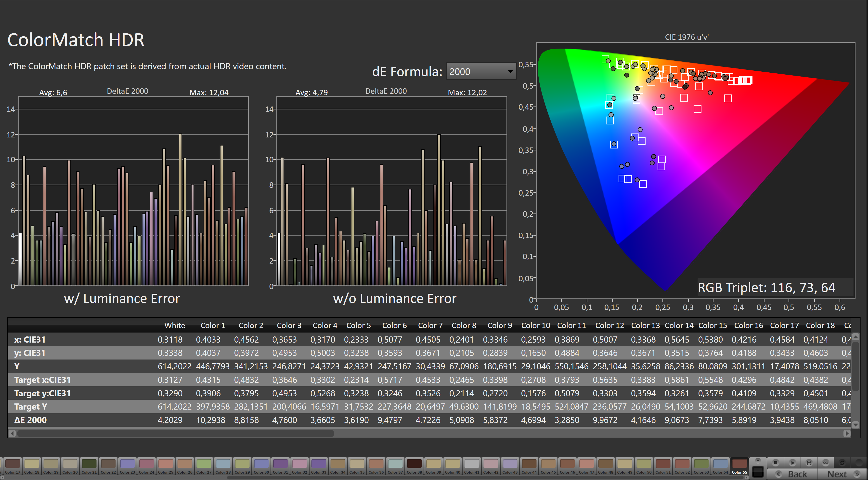Click the Color 12 column header

(x=609, y=325)
